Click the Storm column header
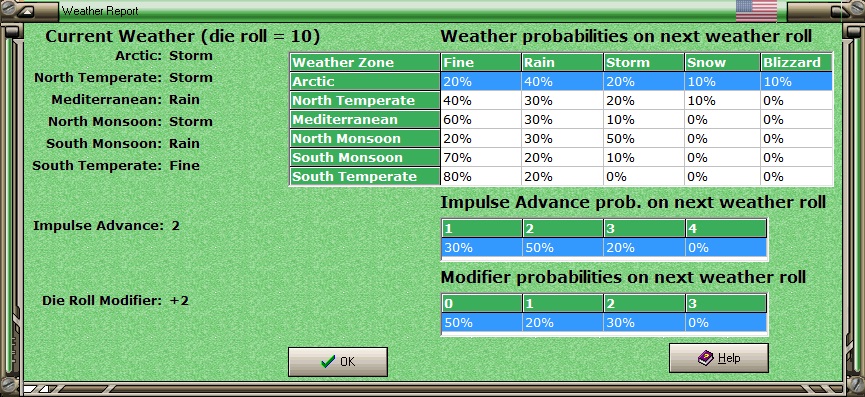The height and width of the screenshot is (397, 865). pyautogui.click(x=644, y=62)
